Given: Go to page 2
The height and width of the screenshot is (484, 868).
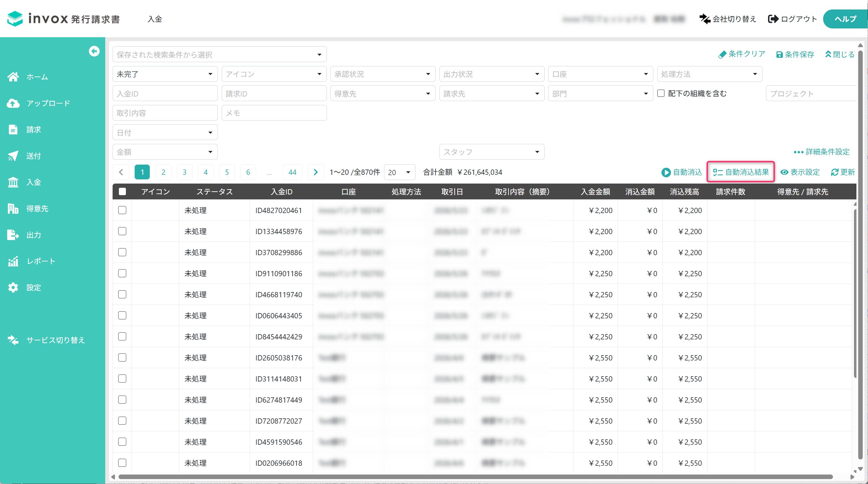Looking at the screenshot, I should coord(163,172).
